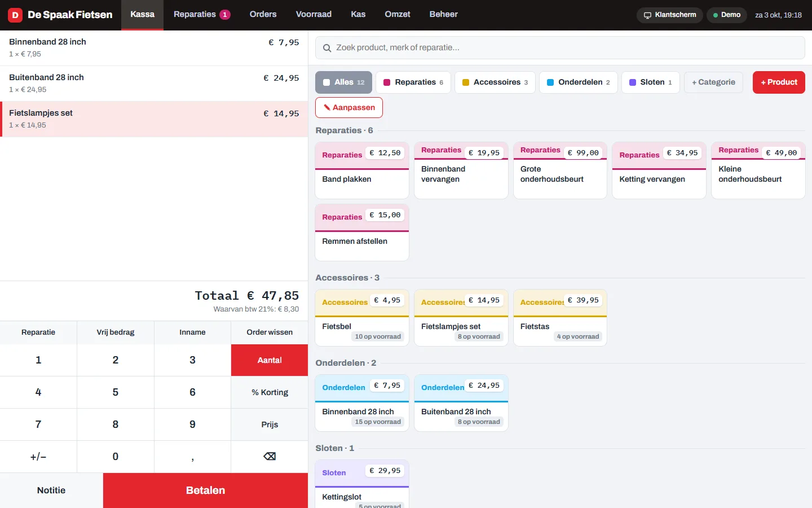Click the Reparaties notification badge

pyautogui.click(x=225, y=15)
